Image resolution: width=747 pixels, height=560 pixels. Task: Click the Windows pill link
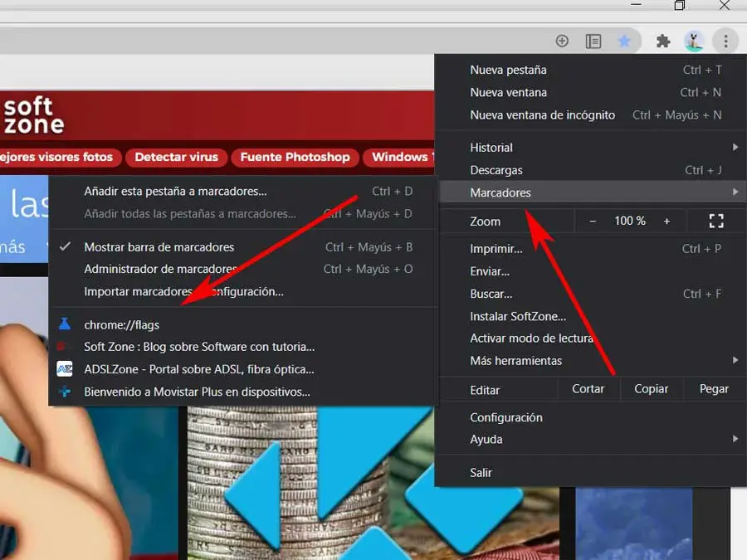click(399, 157)
